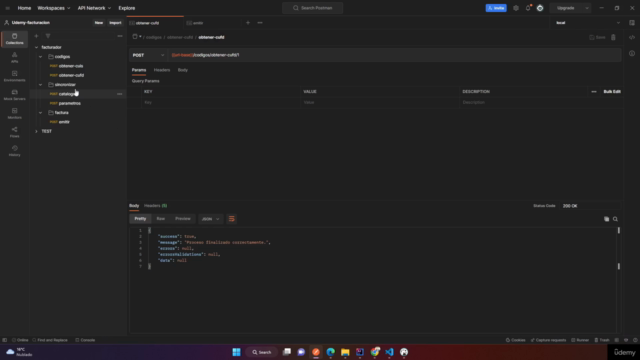
Task: Click the Search Postman field
Action: click(313, 8)
